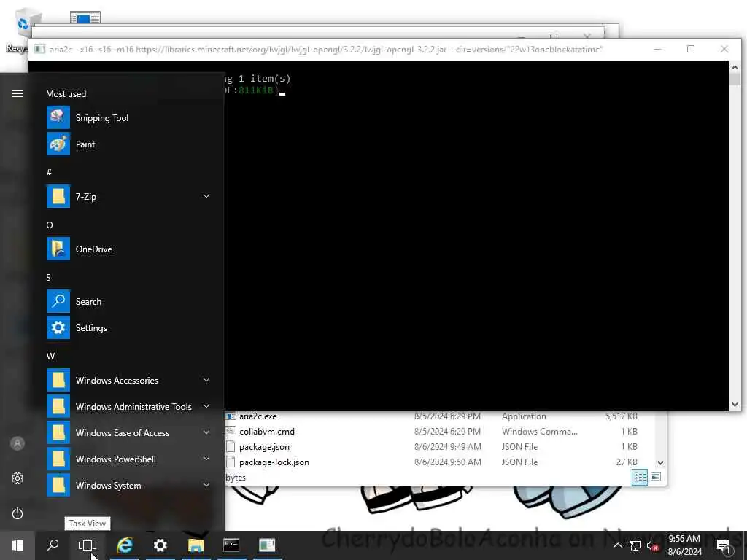Screen dimensions: 747x560
Task: Click the console scrollbar down arrow
Action: point(735,404)
